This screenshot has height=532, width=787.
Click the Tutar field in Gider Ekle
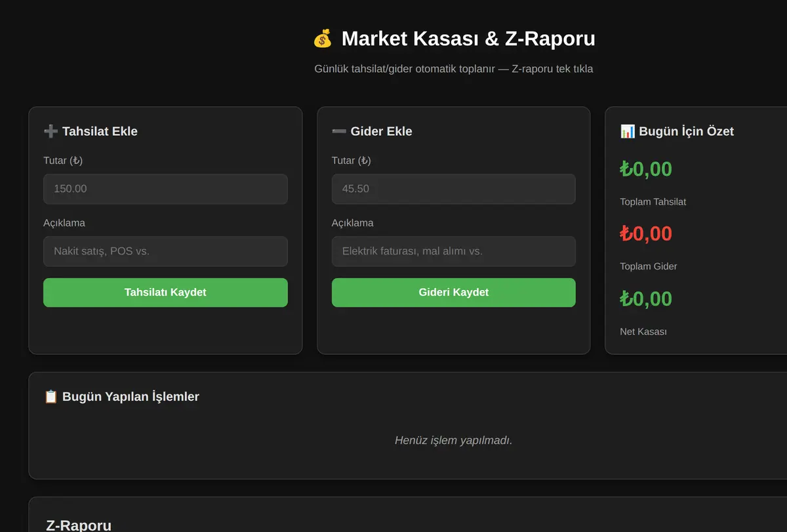pyautogui.click(x=454, y=189)
